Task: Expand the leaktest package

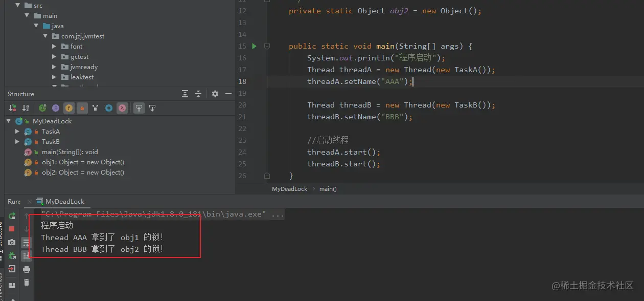Action: (54, 77)
